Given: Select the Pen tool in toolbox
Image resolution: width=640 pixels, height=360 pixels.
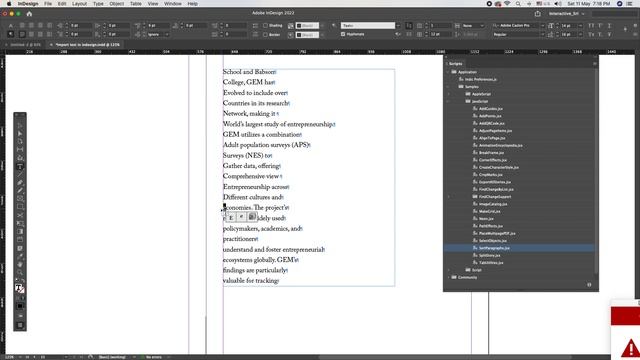Looking at the screenshot, I should pos(20,182).
